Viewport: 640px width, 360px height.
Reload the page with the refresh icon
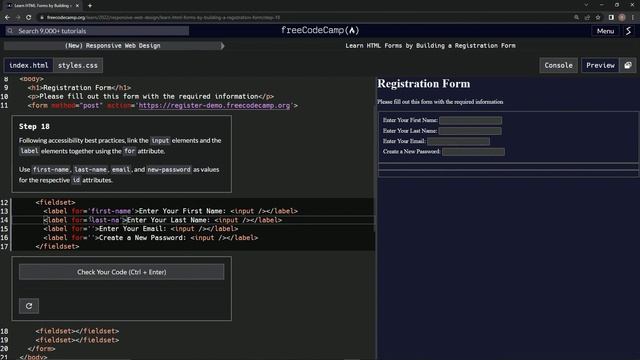click(29, 18)
